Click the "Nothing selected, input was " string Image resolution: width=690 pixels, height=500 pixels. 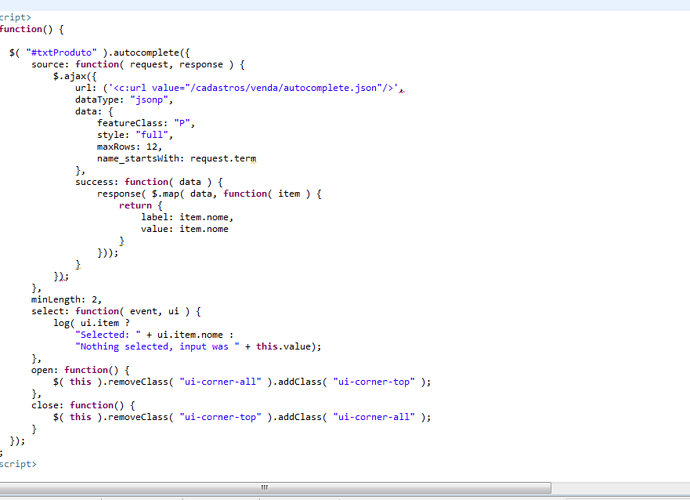[x=158, y=347]
